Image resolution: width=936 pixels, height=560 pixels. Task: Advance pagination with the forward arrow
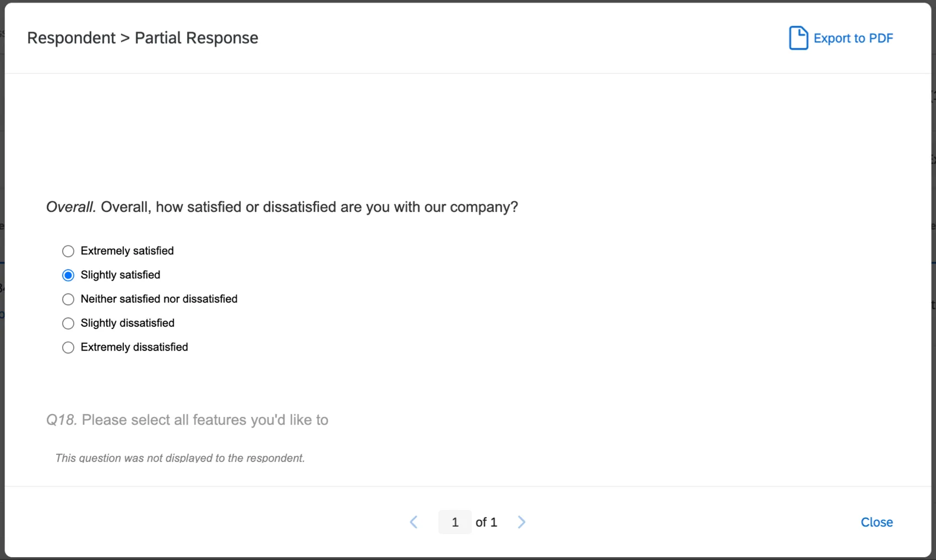point(521,522)
